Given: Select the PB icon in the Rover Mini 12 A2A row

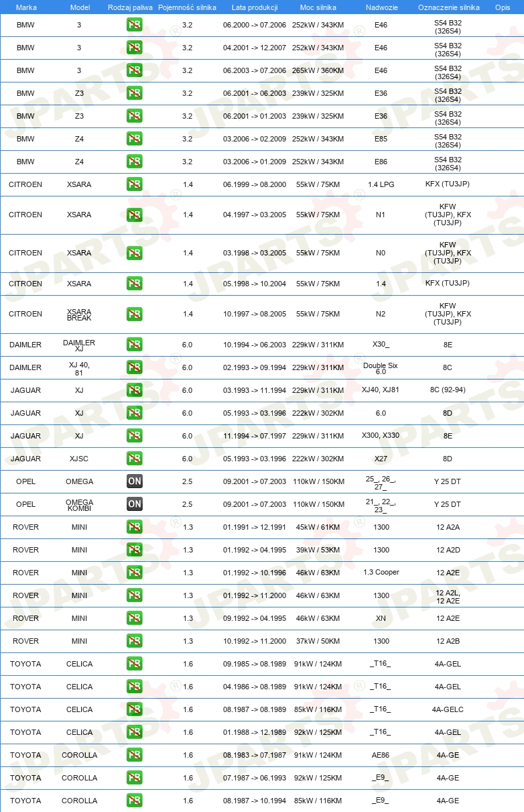Looking at the screenshot, I should [x=134, y=528].
